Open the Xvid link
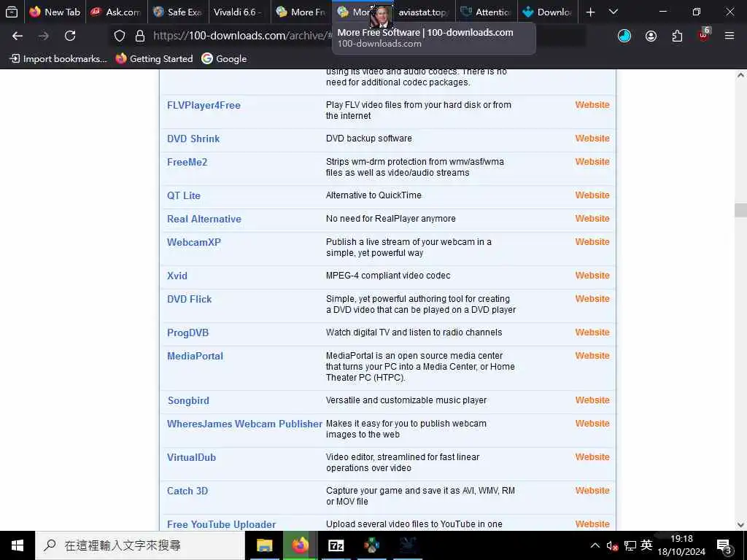The image size is (747, 560). 177,276
